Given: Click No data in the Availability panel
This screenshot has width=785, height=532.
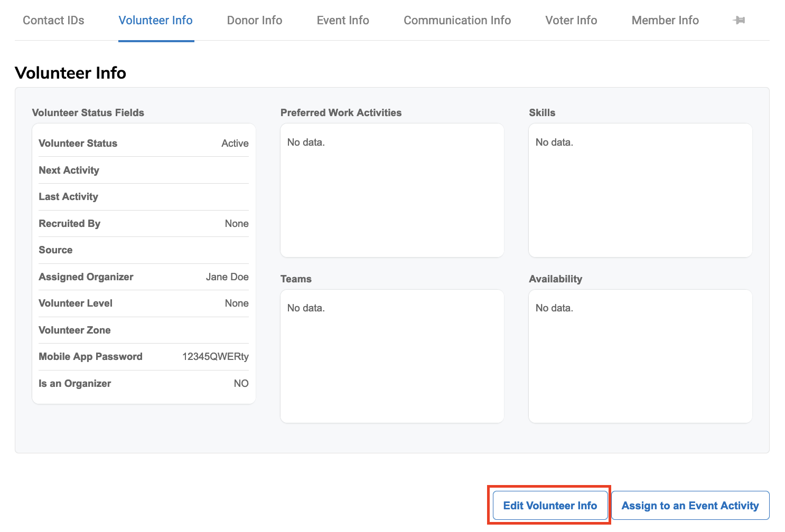Looking at the screenshot, I should [x=555, y=308].
